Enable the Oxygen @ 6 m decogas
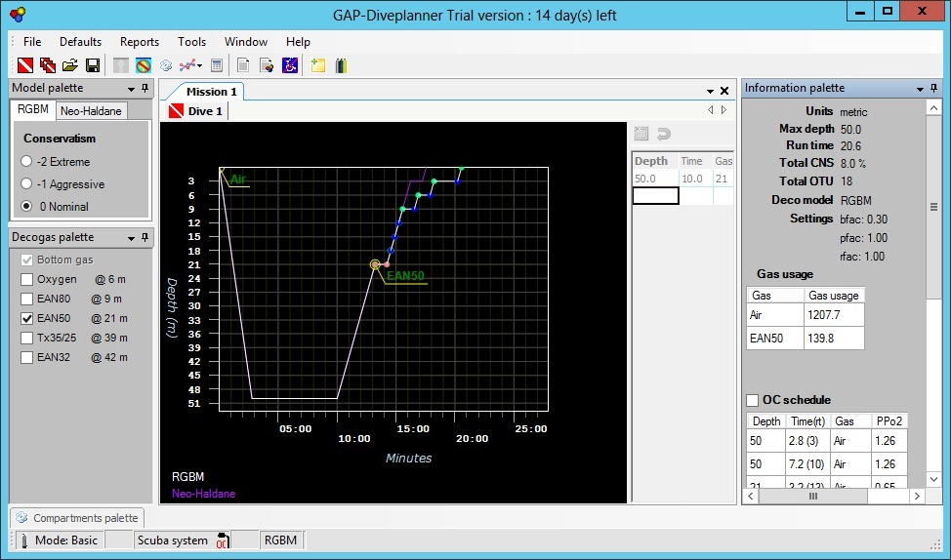Viewport: 951px width, 560px height. pos(26,280)
